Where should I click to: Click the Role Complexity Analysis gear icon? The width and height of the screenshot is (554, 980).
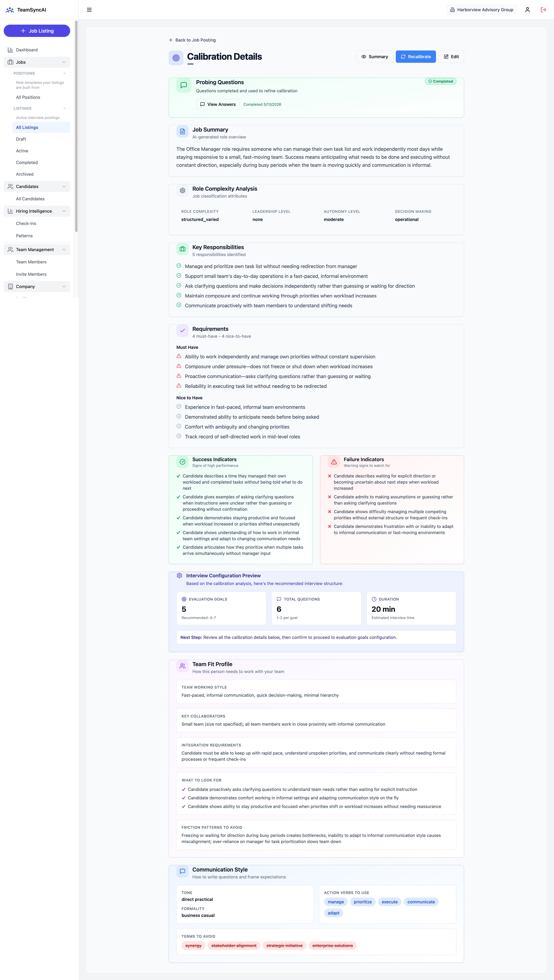pos(183,191)
